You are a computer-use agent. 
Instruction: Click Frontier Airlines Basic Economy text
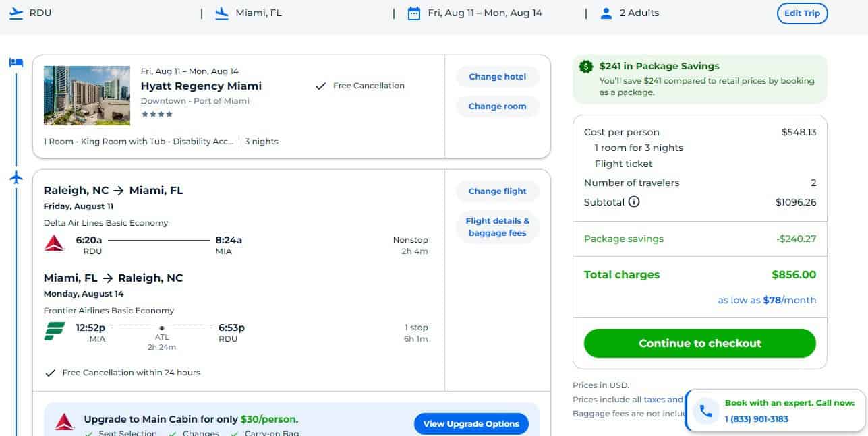tap(109, 311)
